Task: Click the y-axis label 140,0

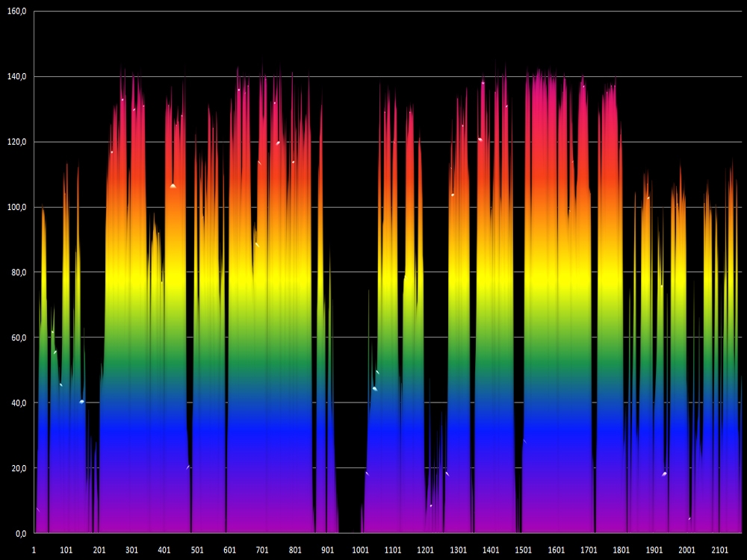Action: coord(17,76)
